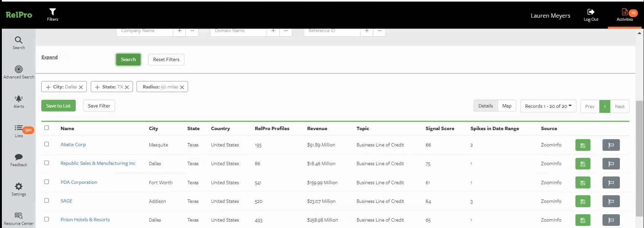644x228 pixels.
Task: Add a Company Name field with plus
Action: click(179, 31)
